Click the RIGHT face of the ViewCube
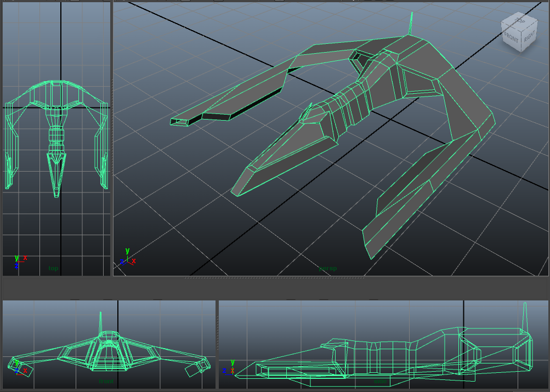This screenshot has width=550, height=392. tap(529, 36)
